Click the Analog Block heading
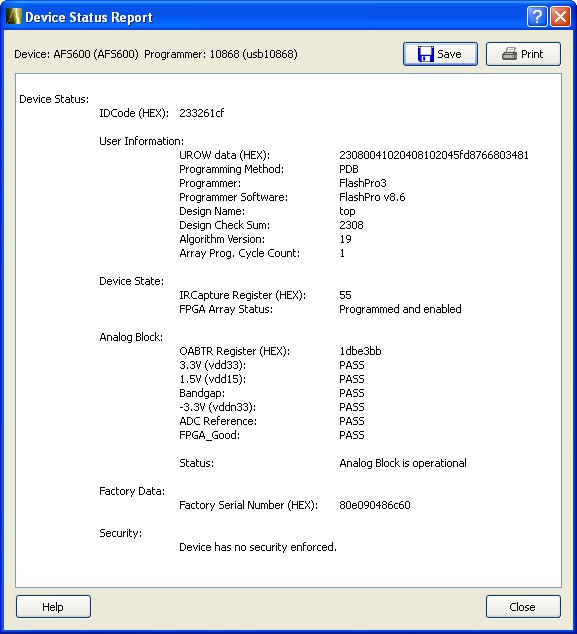 (131, 337)
